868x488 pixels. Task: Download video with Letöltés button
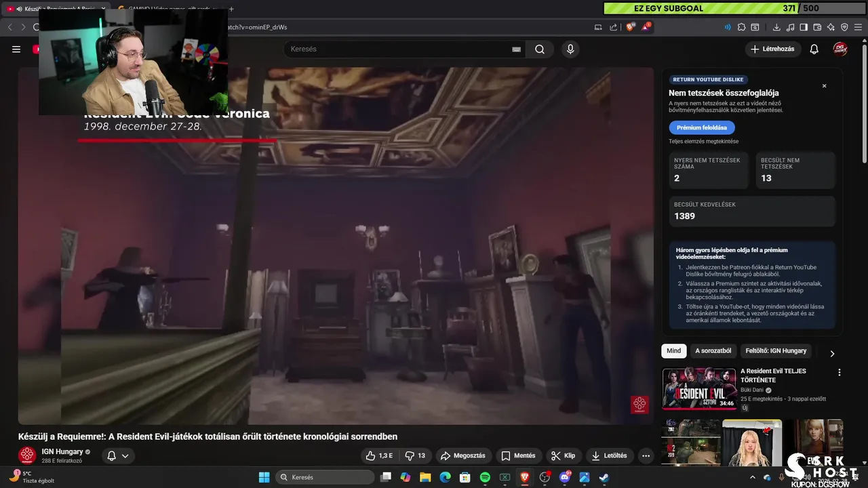pos(610,455)
